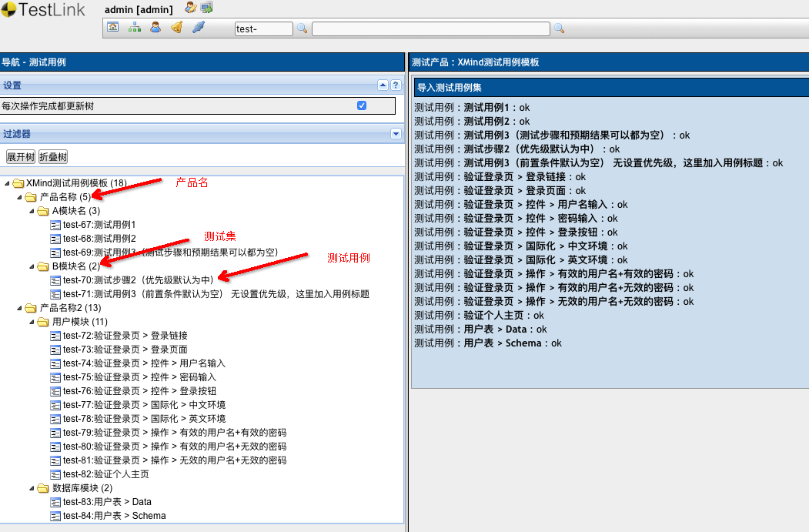Image resolution: width=809 pixels, height=532 pixels.
Task: Click the 展开树 button
Action: tap(21, 156)
